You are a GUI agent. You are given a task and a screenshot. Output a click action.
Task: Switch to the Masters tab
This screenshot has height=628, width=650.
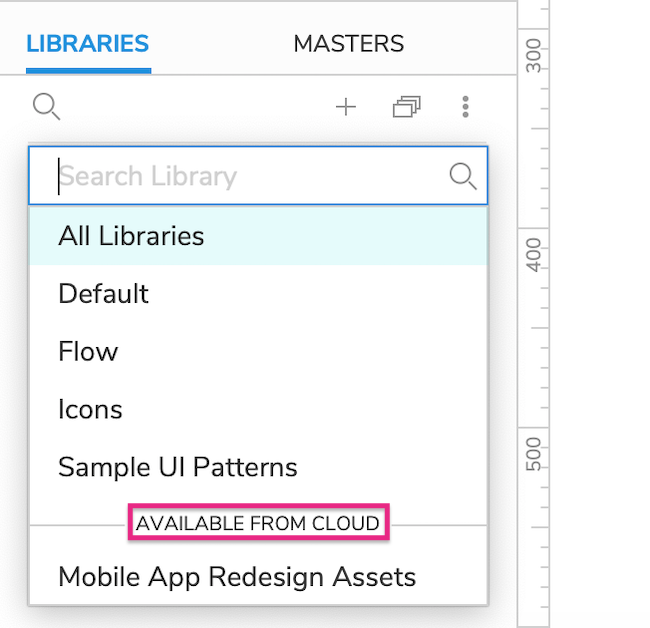point(349,44)
